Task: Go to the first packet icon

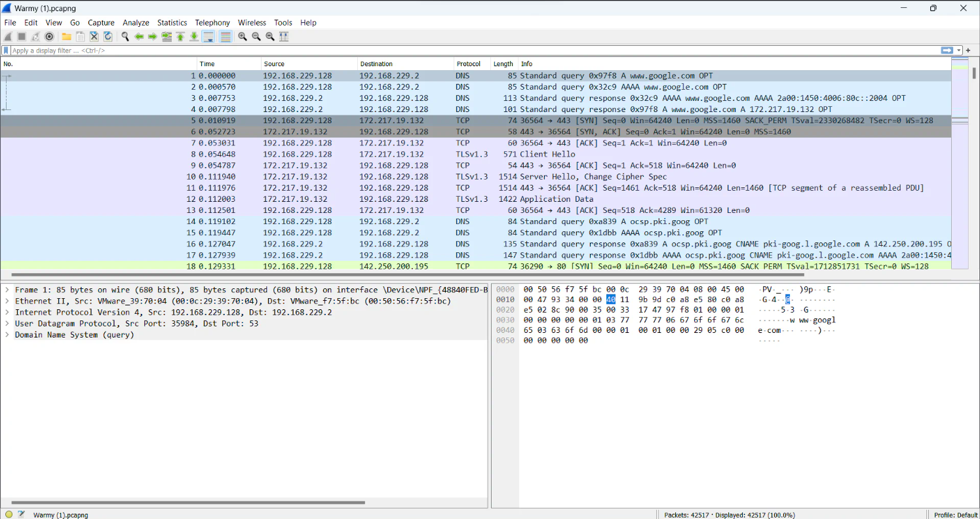Action: 180,37
